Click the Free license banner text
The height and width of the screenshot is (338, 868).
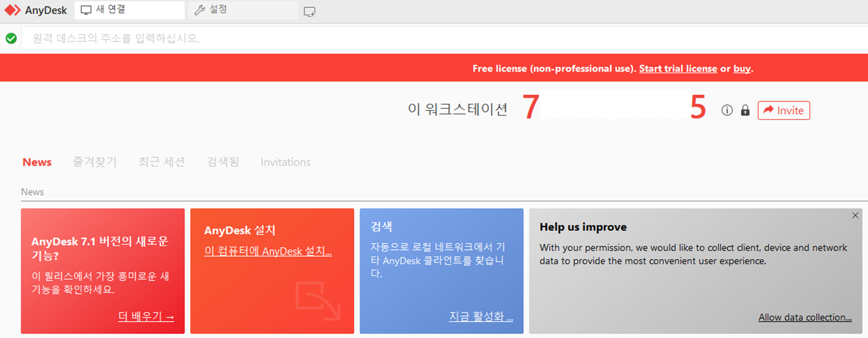(554, 69)
